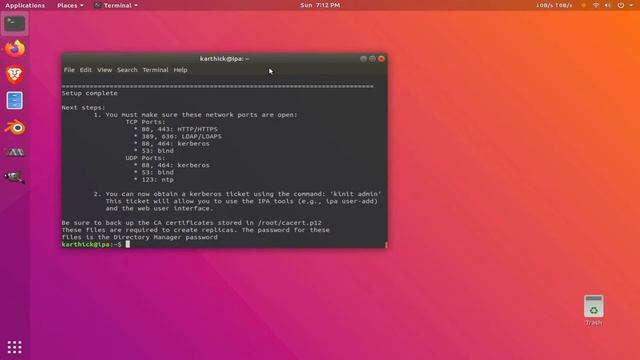Screen dimensions: 640x360
Task: Click the 'TCP Ports:' heading
Action: [x=146, y=122]
